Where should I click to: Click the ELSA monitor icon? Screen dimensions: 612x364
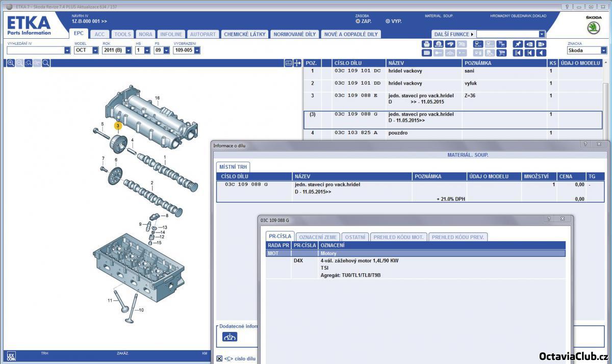(x=478, y=44)
